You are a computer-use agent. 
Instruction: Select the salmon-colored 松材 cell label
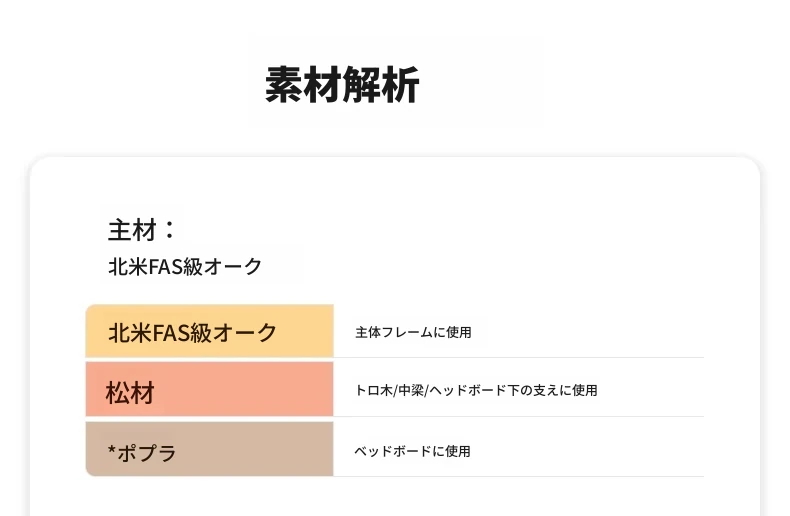[130, 393]
